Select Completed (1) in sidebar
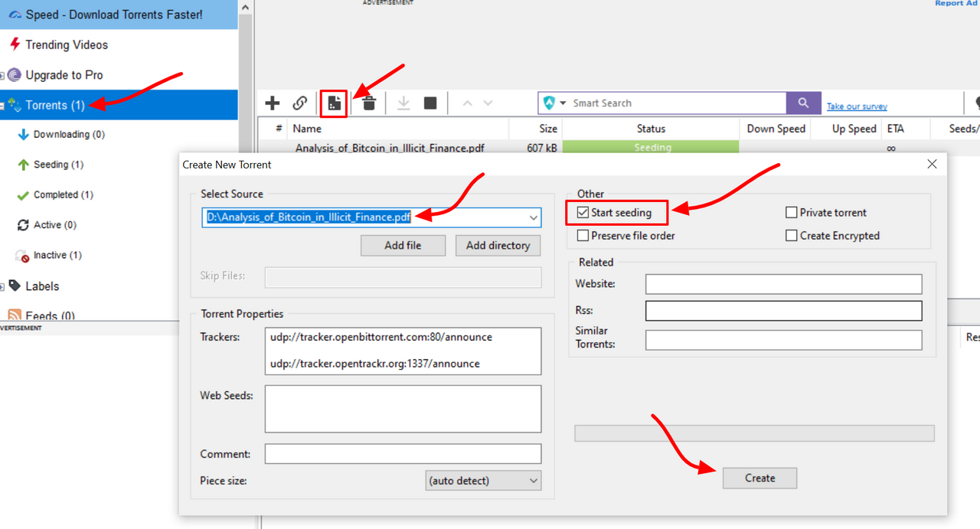This screenshot has height=529, width=980. coord(64,194)
